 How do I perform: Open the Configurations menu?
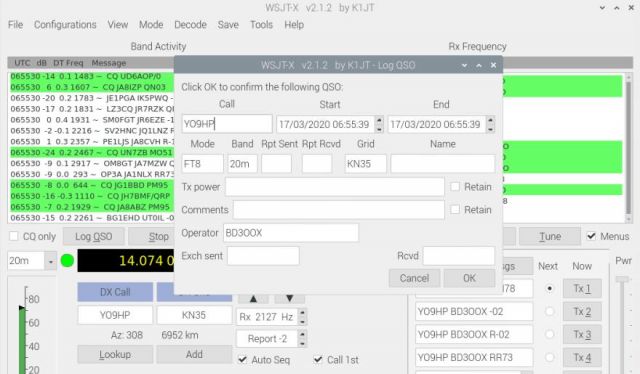click(x=65, y=25)
